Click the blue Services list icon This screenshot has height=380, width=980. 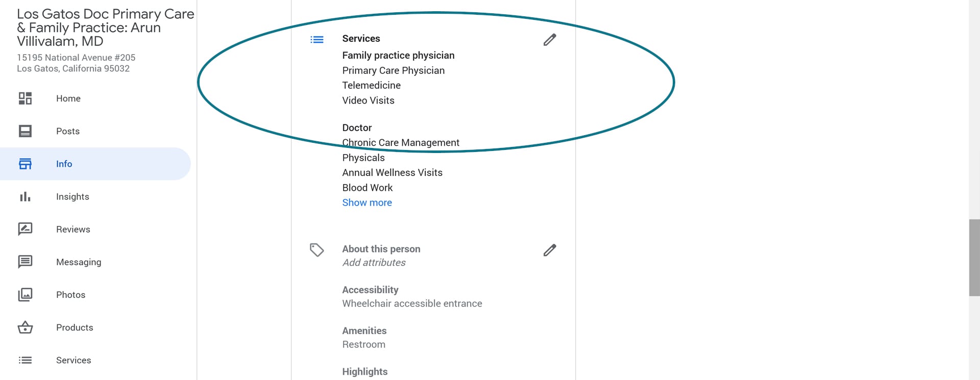(317, 39)
